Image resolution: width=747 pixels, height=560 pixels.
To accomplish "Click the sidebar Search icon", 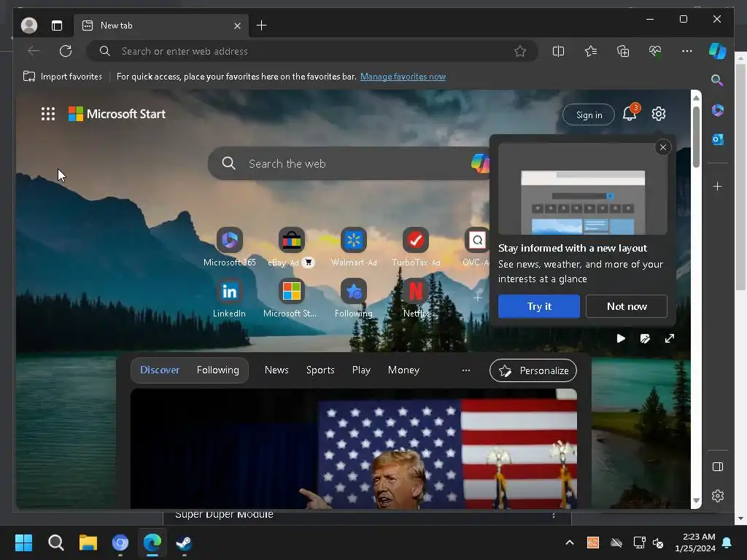I will [x=717, y=80].
